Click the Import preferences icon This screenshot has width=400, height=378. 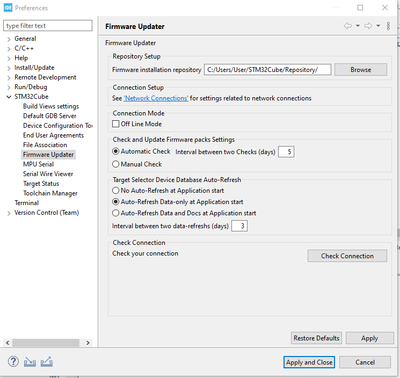click(30, 362)
